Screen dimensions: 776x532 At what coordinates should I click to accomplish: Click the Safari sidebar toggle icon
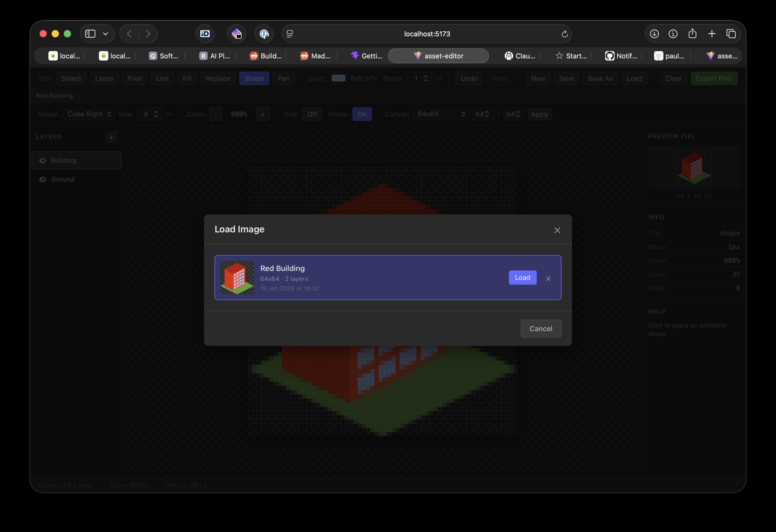[90, 34]
